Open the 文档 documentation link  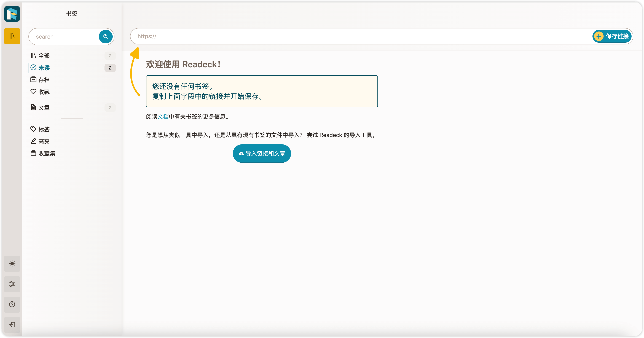tap(163, 117)
